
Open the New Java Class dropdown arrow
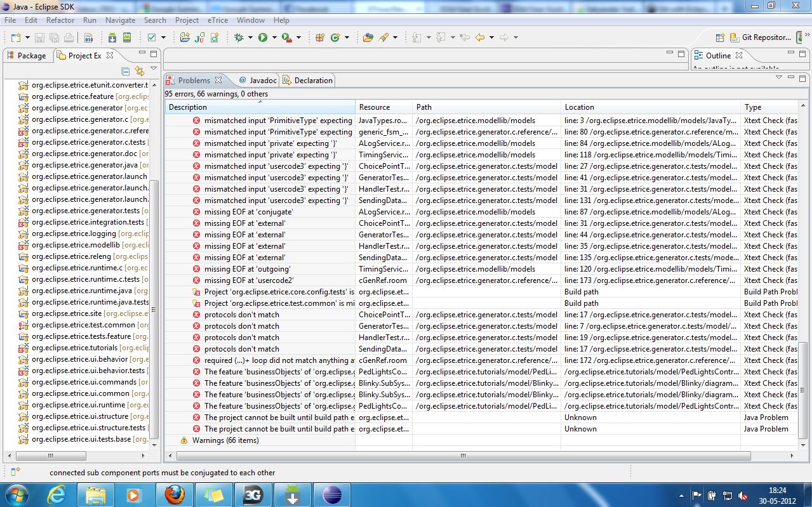(x=347, y=37)
